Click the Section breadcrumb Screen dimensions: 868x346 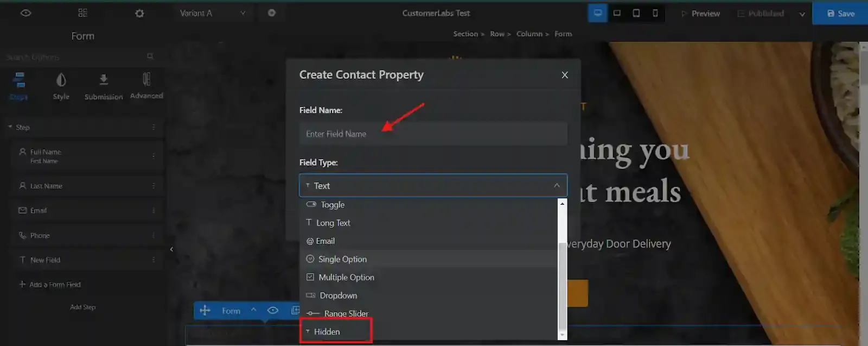point(465,34)
